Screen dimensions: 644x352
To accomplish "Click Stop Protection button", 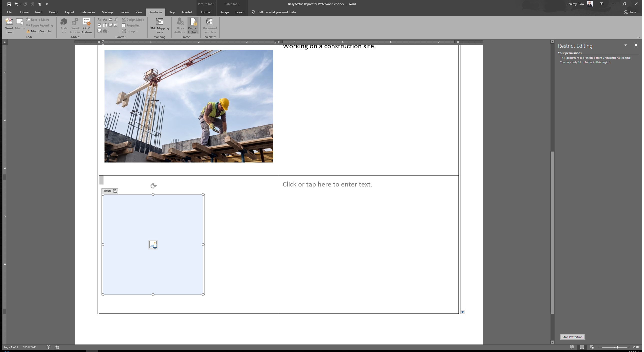I will pyautogui.click(x=572, y=337).
